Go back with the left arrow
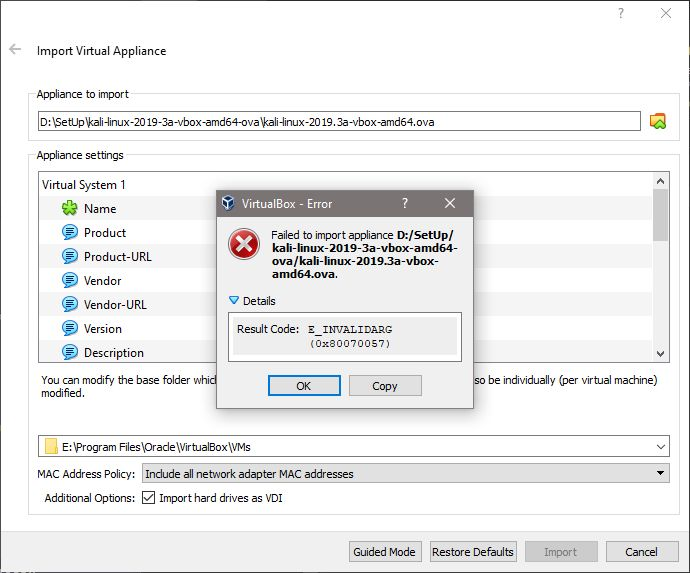This screenshot has height=573, width=690. tap(15, 49)
